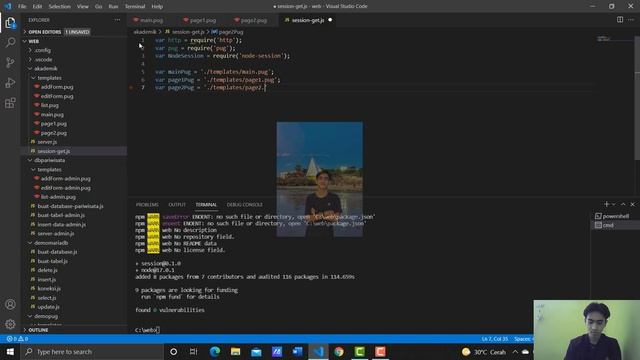The width and height of the screenshot is (640, 360).
Task: Launch Microsoft Edge from taskbar
Action: click(x=215, y=351)
